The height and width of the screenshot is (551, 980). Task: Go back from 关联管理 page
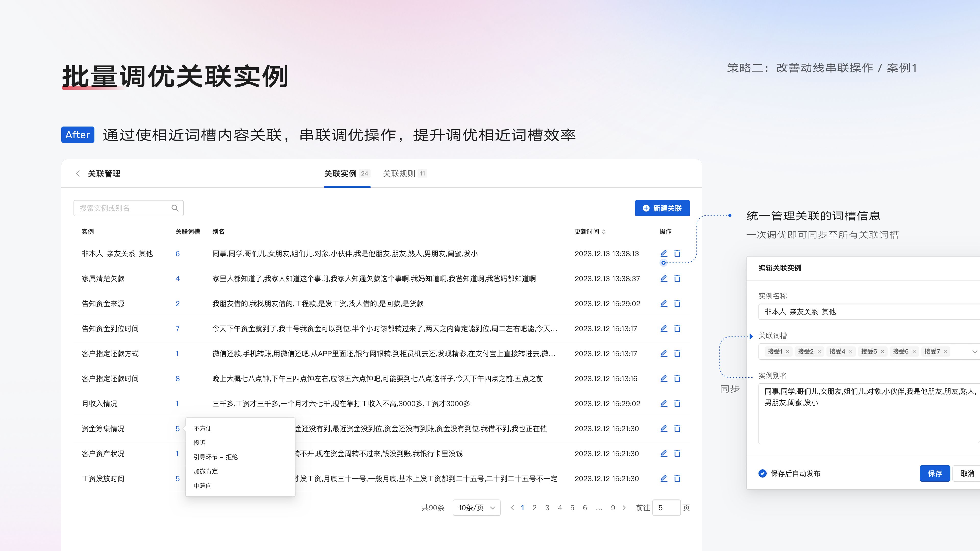tap(78, 173)
